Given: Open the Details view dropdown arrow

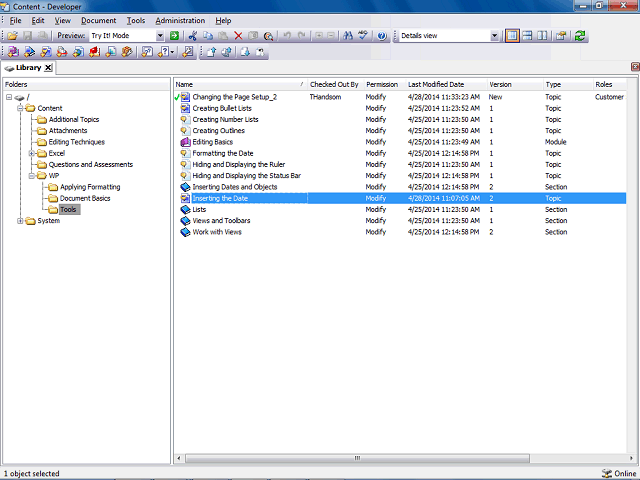Looking at the screenshot, I should coord(494,36).
